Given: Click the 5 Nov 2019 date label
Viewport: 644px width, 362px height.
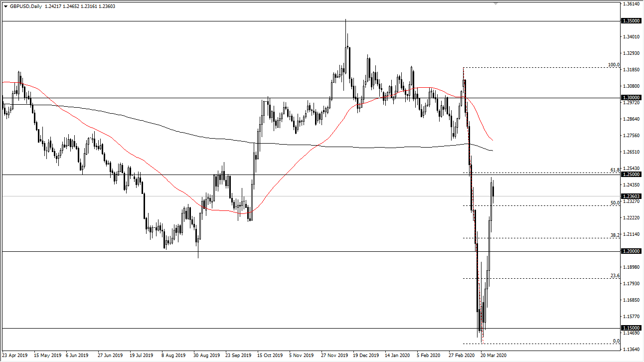Looking at the screenshot, I should 303,356.
